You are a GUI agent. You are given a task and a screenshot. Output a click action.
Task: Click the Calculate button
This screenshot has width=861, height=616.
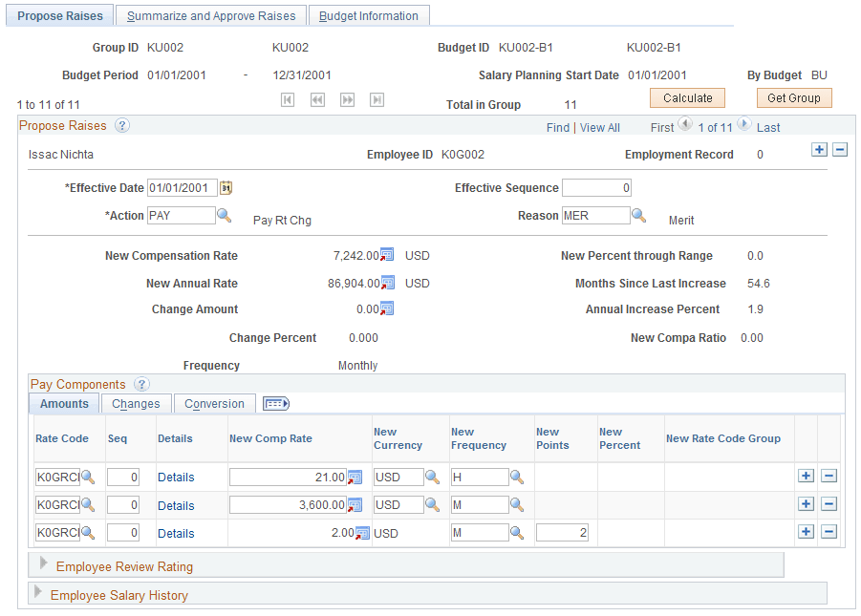coord(687,98)
